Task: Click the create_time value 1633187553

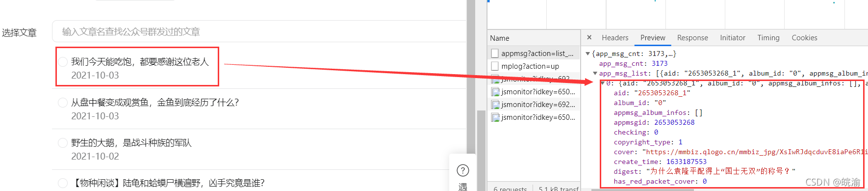Action: (x=687, y=162)
